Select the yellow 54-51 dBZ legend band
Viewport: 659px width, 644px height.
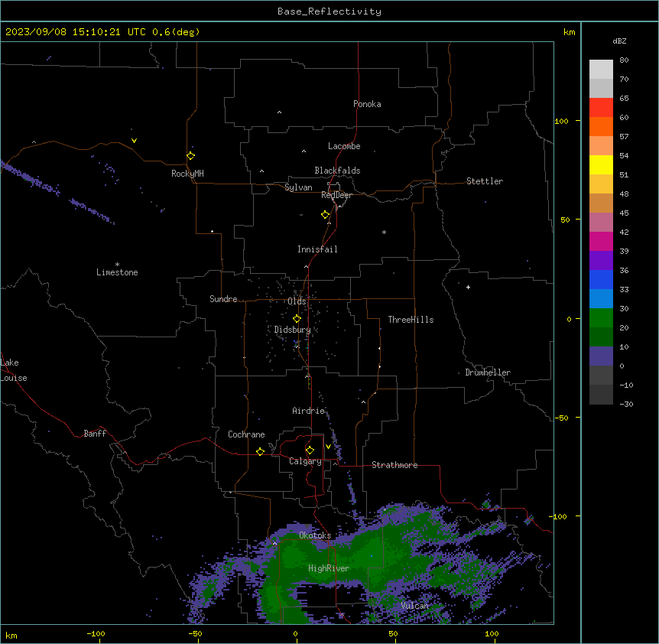coord(601,164)
